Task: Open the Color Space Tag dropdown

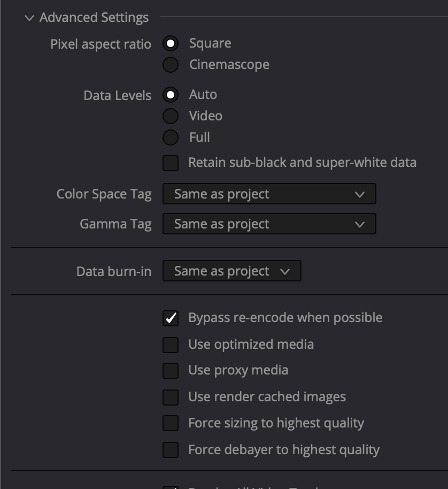Action: tap(269, 194)
